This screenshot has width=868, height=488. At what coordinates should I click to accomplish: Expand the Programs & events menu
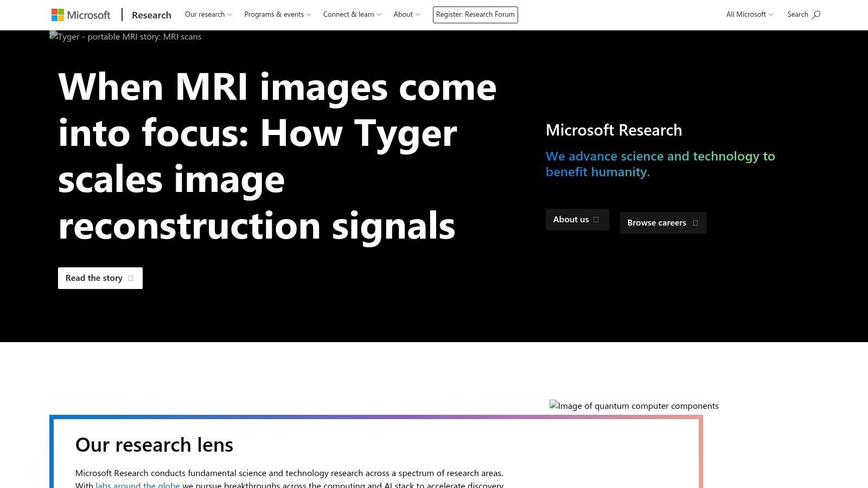pyautogui.click(x=277, y=15)
